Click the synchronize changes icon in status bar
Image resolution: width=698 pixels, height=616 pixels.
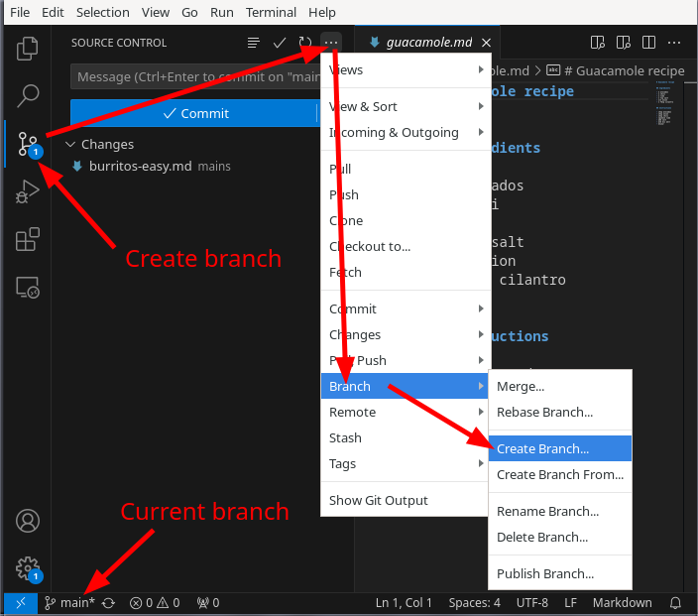[x=108, y=603]
